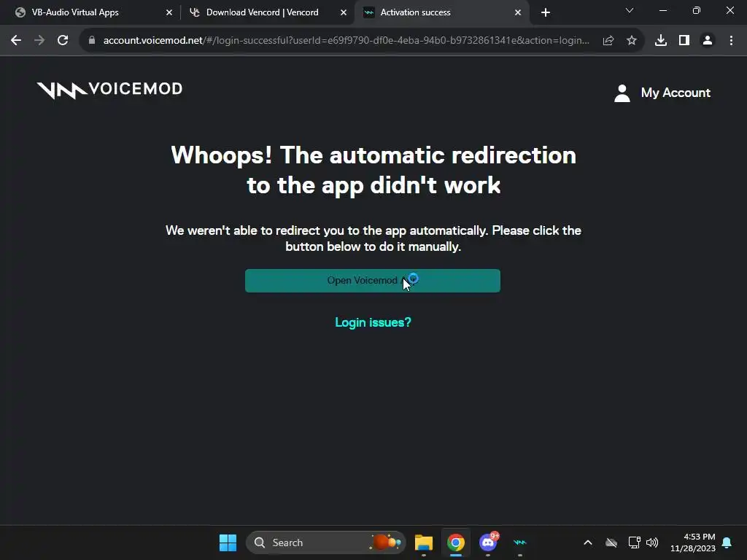Open the Windows Start menu
The width and height of the screenshot is (747, 560).
228,542
